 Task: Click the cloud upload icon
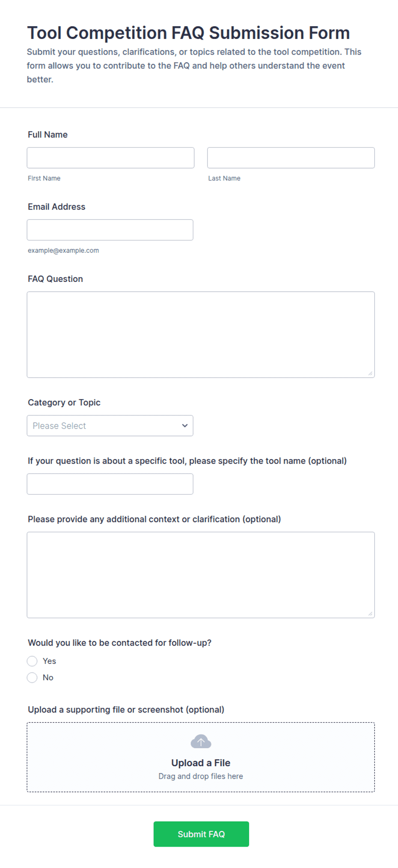[x=201, y=741]
